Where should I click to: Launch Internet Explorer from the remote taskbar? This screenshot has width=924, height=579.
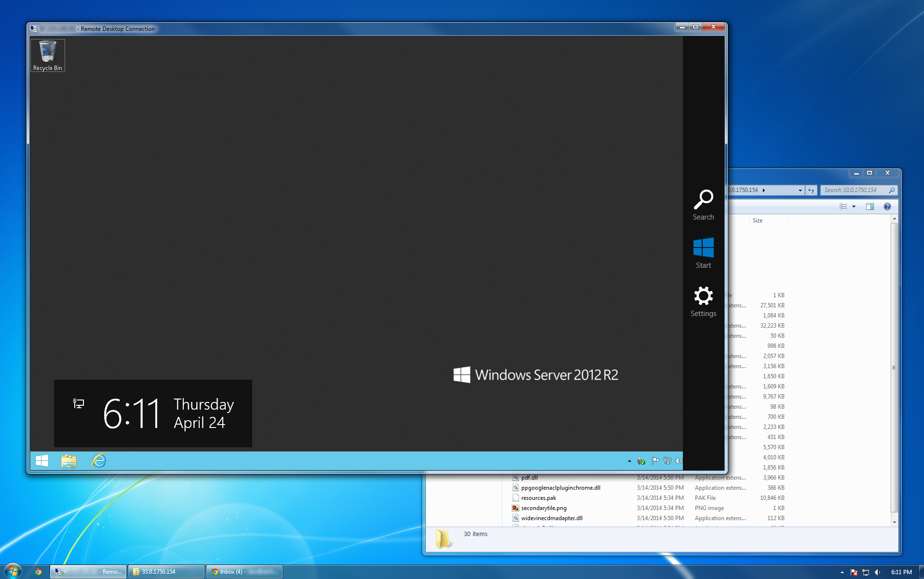(x=99, y=461)
